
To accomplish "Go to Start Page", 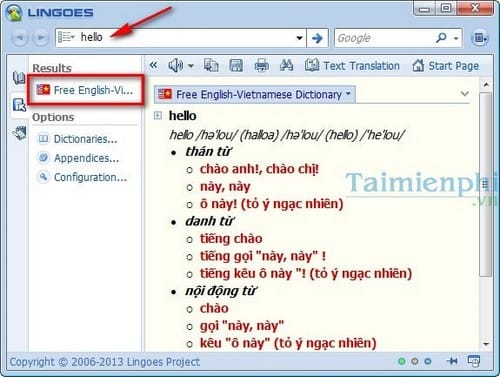I will 445,65.
